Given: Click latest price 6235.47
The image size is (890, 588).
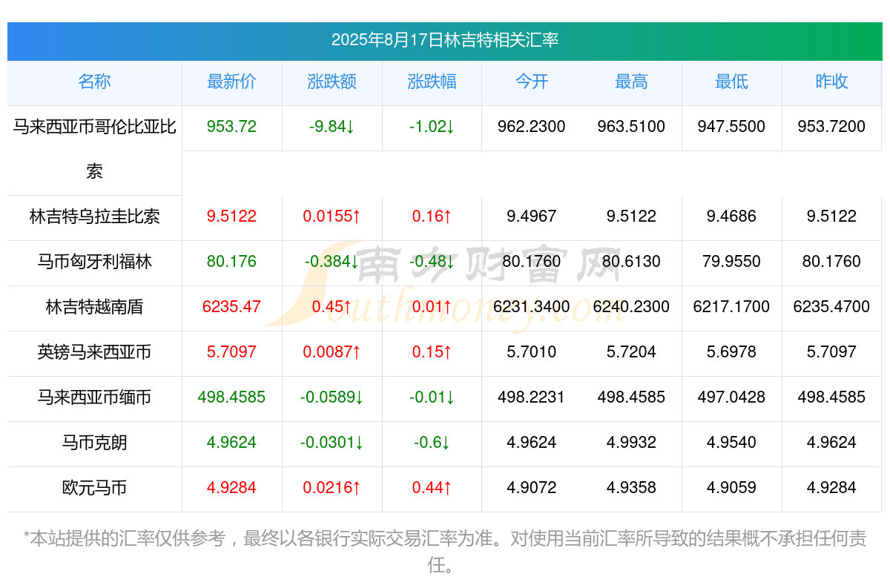Looking at the screenshot, I should (x=231, y=307).
